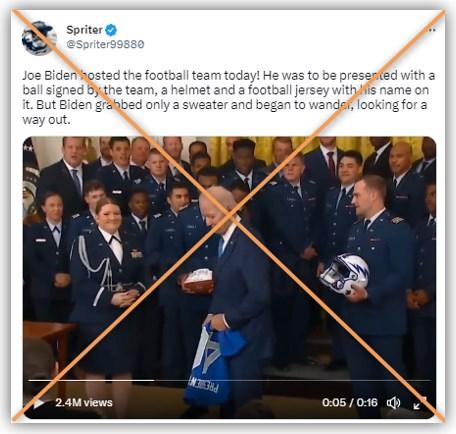This screenshot has width=456, height=434.
Task: Click the last text line 'way out.'
Action: tap(46, 120)
